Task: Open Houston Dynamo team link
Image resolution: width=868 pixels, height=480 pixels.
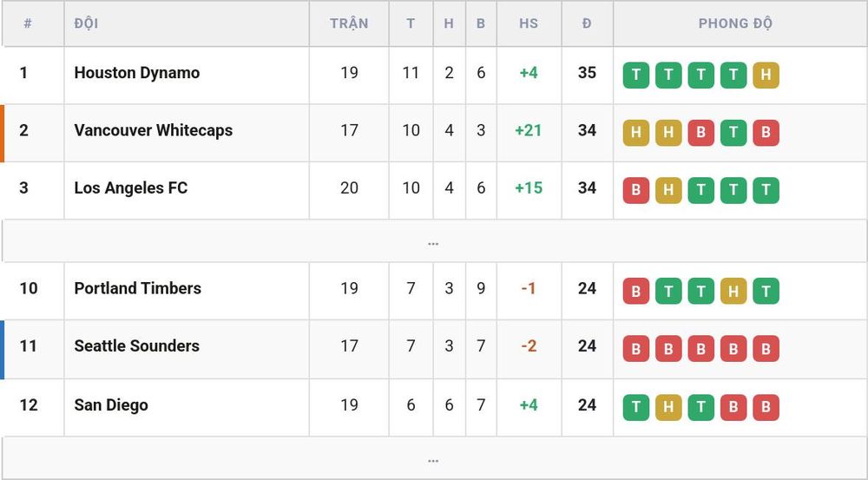Action: pos(137,73)
